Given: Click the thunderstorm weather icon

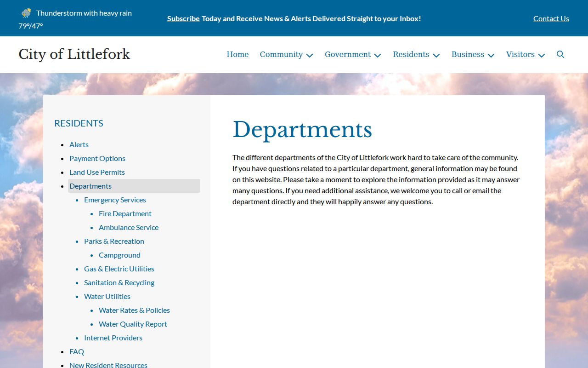Looking at the screenshot, I should tap(27, 13).
